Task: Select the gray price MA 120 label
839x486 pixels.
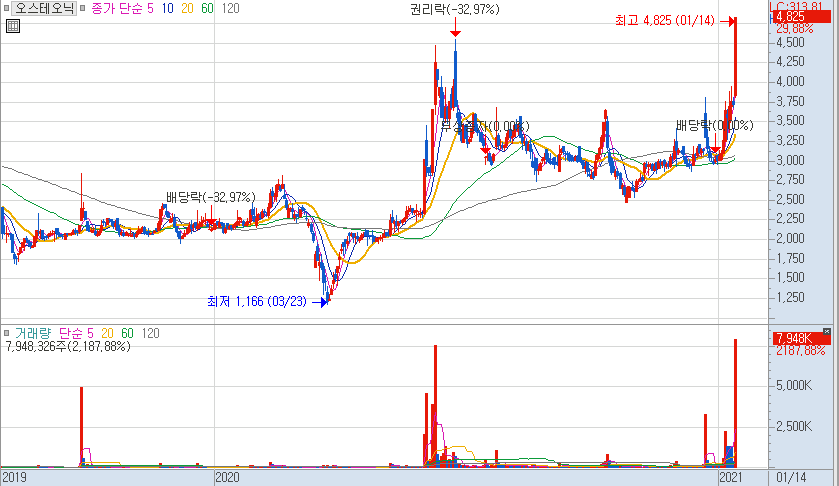Action: pyautogui.click(x=231, y=8)
